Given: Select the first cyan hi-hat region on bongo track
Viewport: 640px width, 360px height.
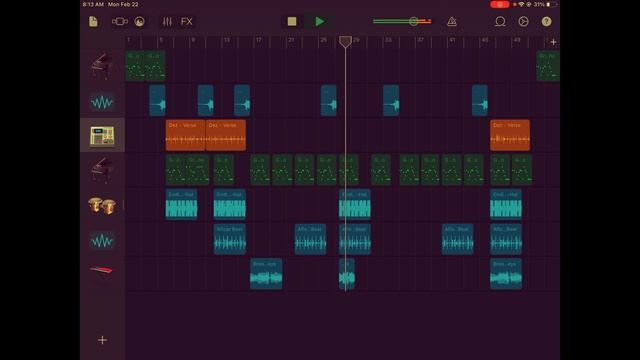Looking at the screenshot, I should coord(181,204).
